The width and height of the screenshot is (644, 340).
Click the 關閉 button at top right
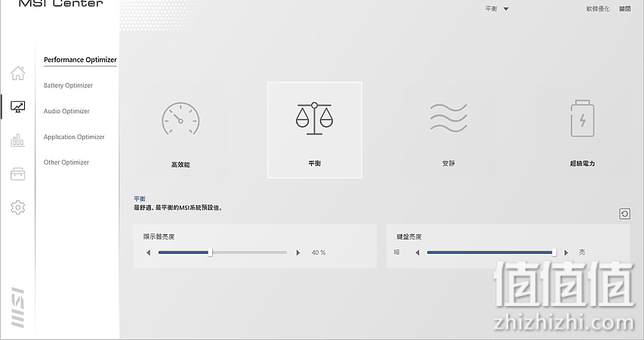(625, 8)
